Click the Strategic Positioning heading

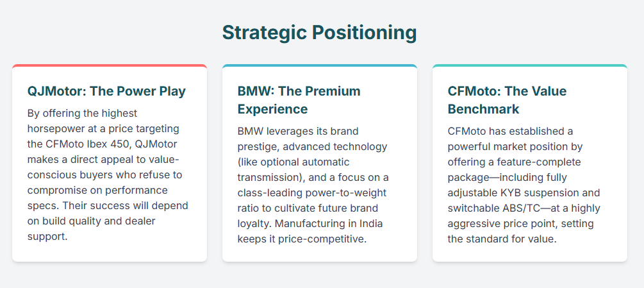click(319, 33)
